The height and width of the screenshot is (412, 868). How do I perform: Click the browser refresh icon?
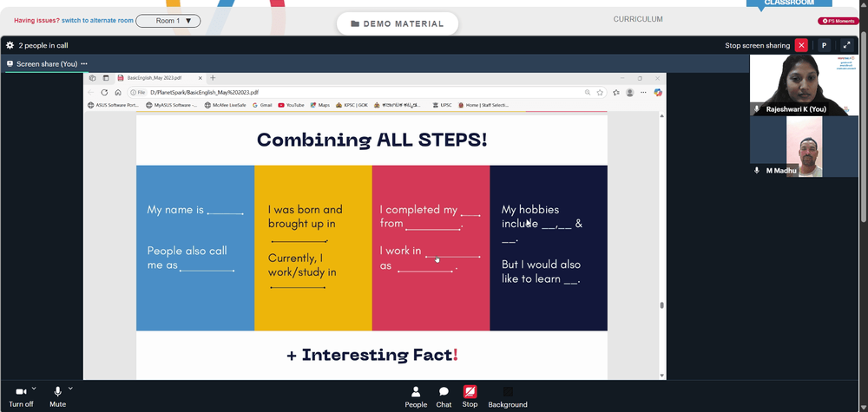[104, 92]
